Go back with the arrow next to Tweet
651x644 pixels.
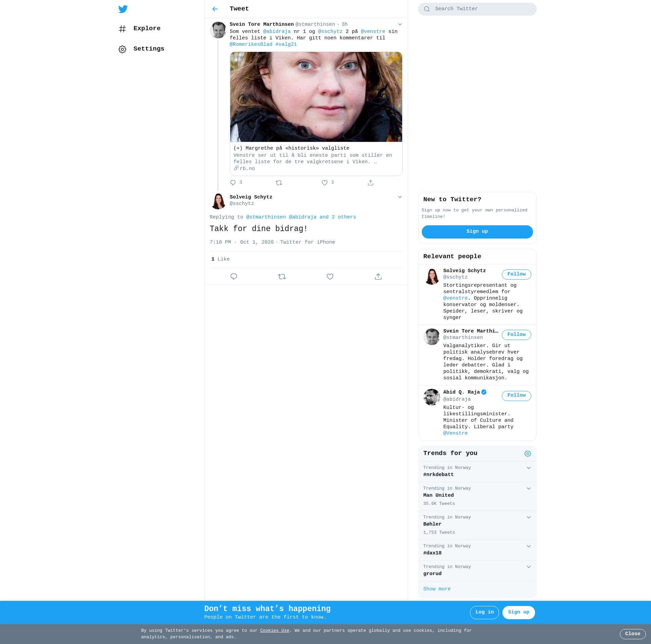click(x=215, y=9)
